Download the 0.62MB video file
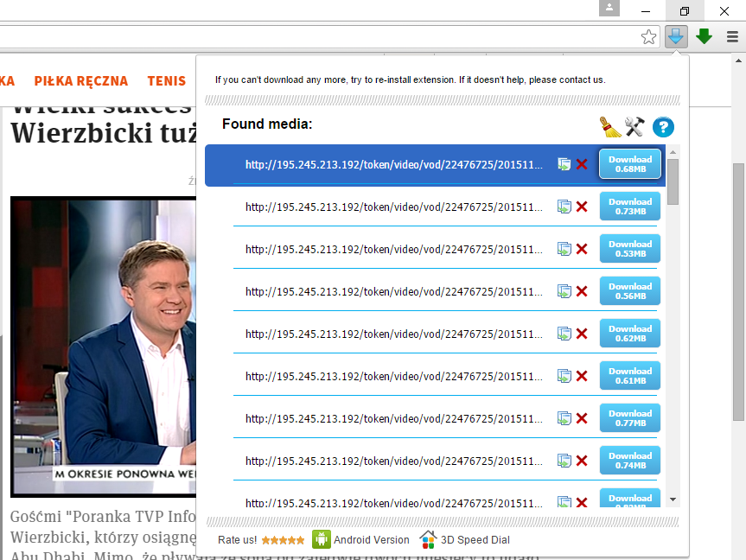 [x=630, y=334]
